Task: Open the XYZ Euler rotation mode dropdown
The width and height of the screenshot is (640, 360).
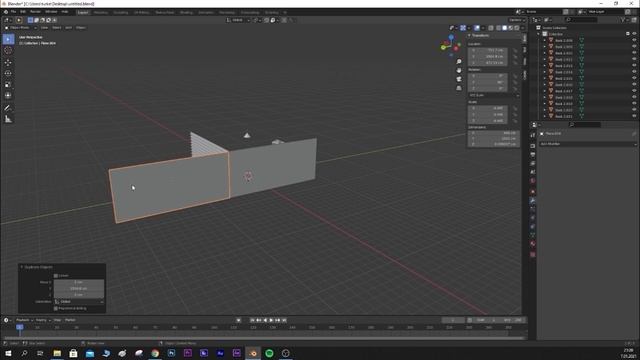Action: 493,95
